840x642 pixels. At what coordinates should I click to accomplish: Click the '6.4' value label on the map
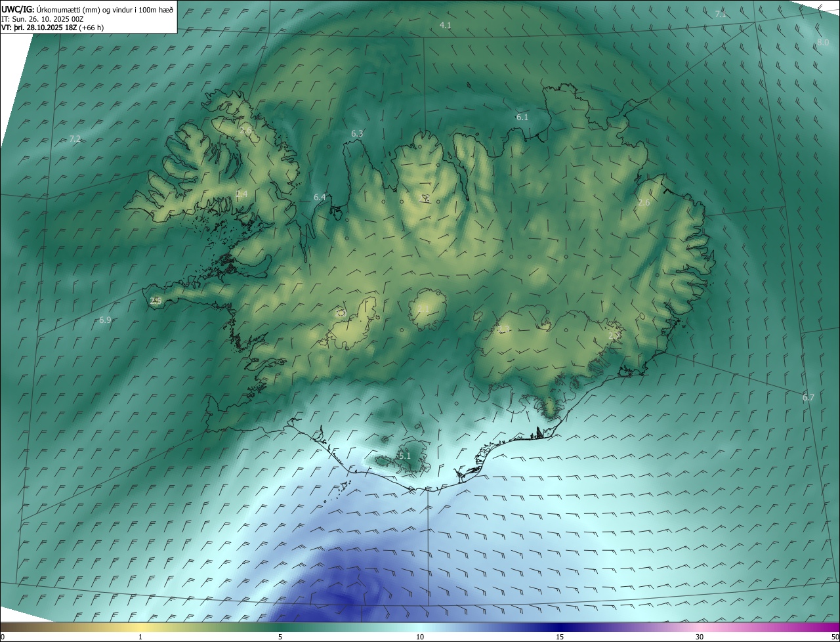[x=320, y=198]
